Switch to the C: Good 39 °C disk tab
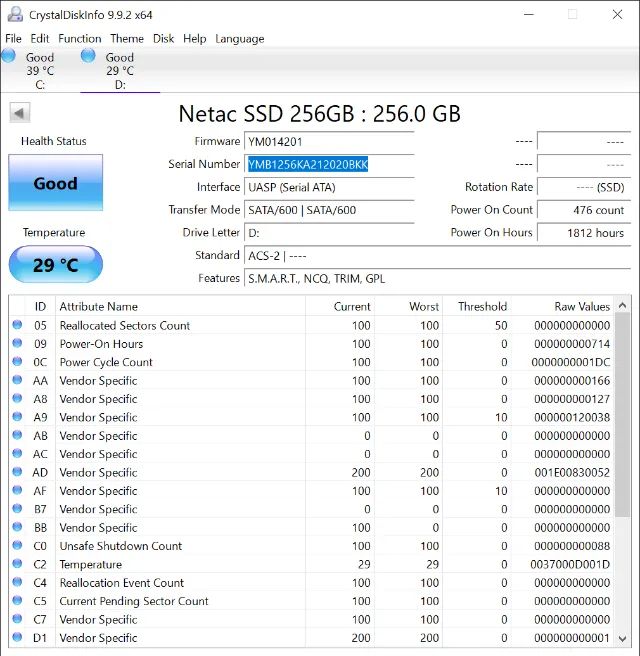This screenshot has width=640, height=656. [40, 70]
